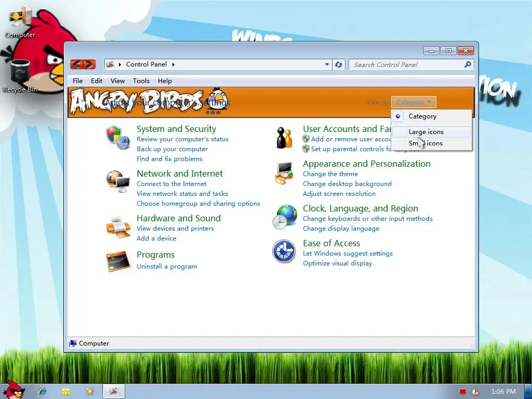
Task: Click Add or remove user accounts
Action: point(351,139)
